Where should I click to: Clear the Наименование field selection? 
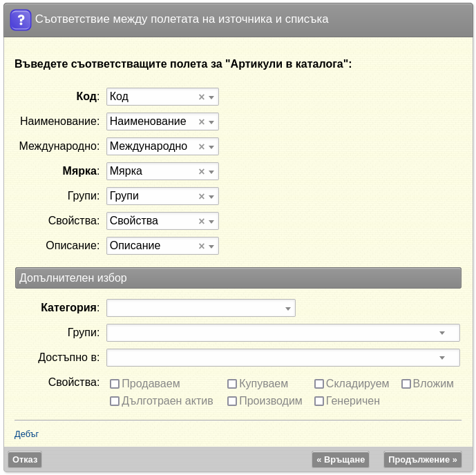202,122
